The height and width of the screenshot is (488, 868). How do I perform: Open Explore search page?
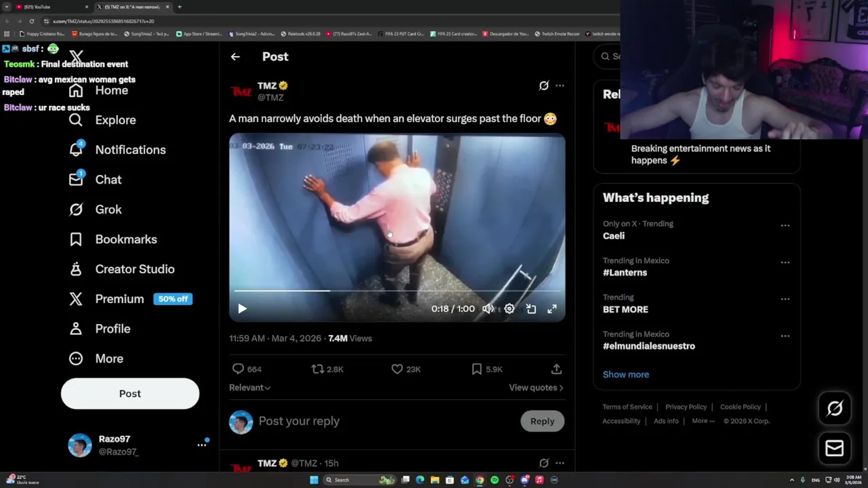click(102, 120)
